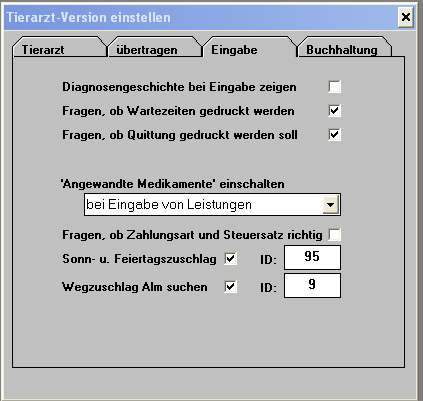Click ID label beside Feiertagszuschlag checkbox
Screen dimensions: 423x401
[268, 259]
